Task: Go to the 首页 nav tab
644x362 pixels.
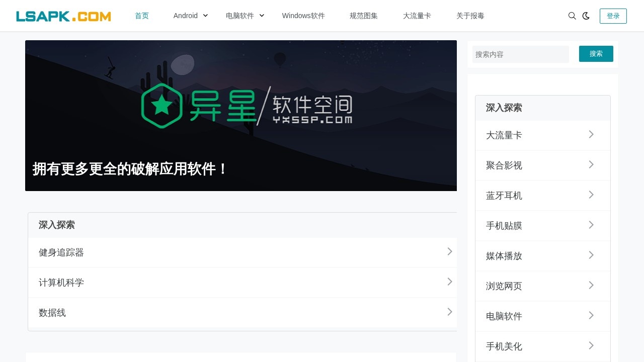Action: (x=142, y=16)
